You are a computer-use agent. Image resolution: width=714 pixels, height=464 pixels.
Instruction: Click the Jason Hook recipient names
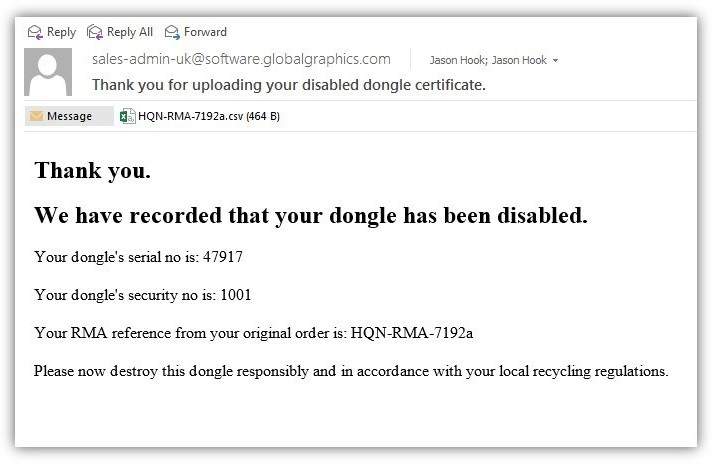click(x=488, y=60)
